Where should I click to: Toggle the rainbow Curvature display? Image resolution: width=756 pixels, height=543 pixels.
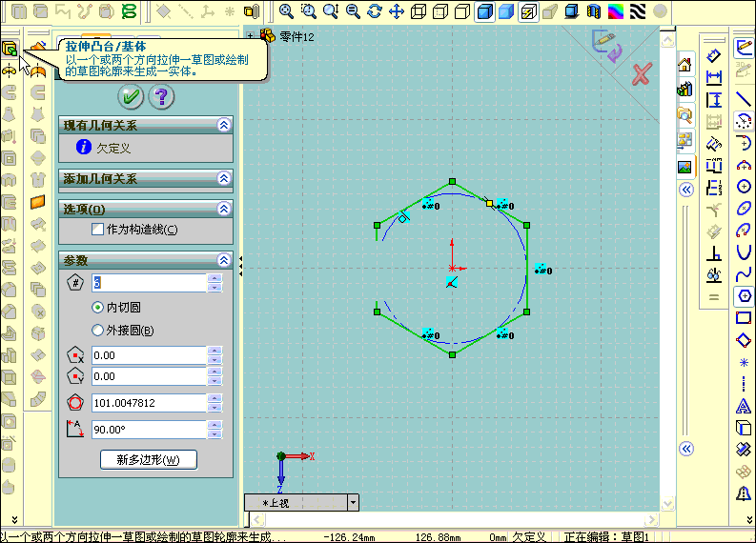[616, 11]
